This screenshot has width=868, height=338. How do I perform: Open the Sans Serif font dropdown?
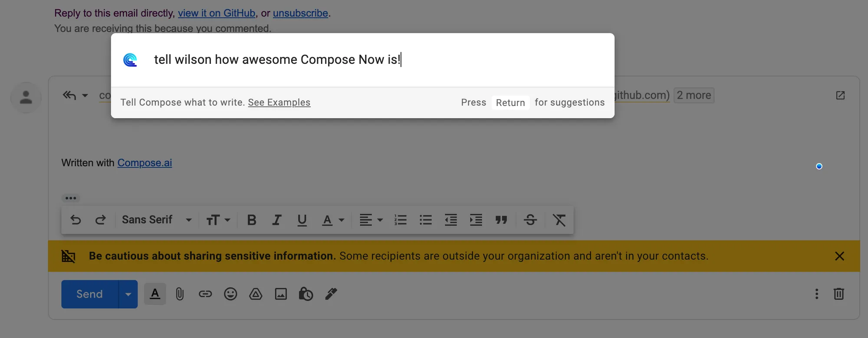(x=156, y=220)
